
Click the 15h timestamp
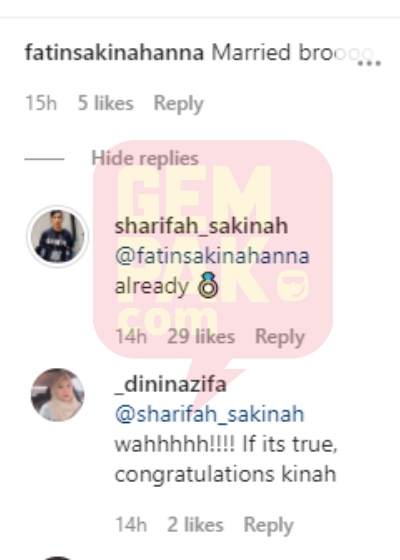tap(41, 103)
